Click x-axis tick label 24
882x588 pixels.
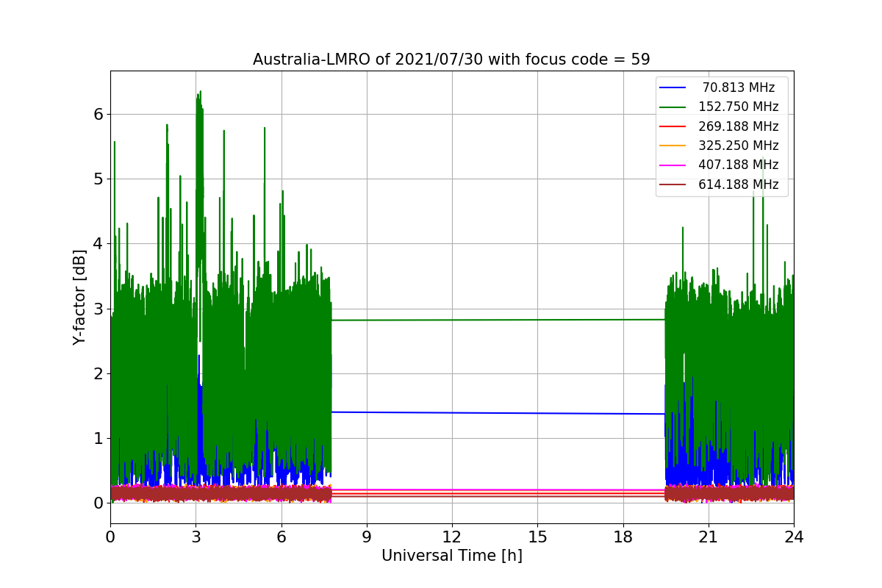tap(794, 537)
